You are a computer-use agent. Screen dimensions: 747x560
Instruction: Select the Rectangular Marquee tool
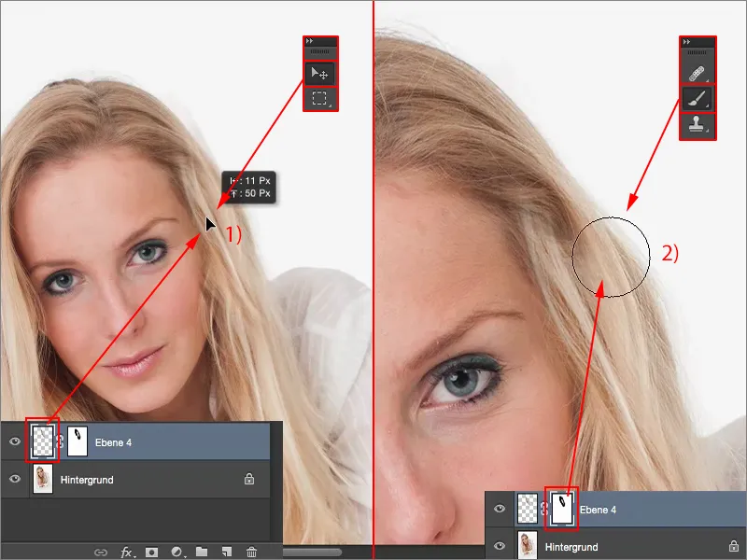[x=319, y=99]
